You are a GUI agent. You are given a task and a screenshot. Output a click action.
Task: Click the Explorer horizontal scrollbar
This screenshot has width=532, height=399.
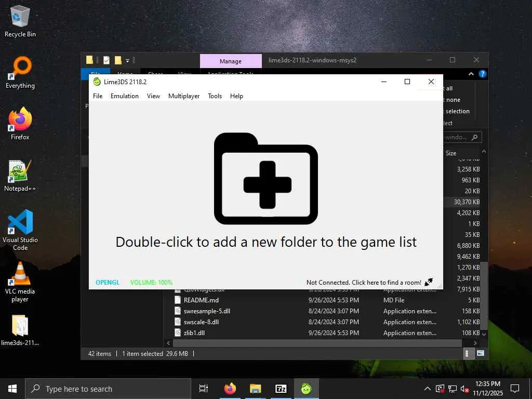click(317, 343)
